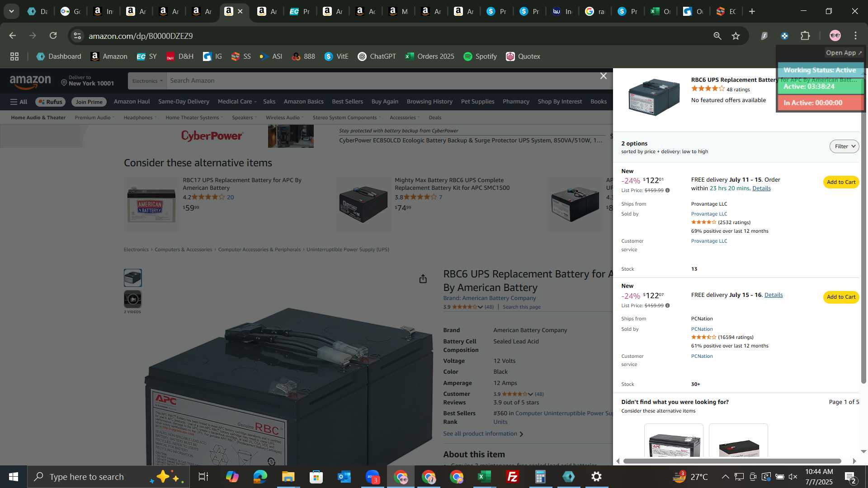868x488 pixels.
Task: Open Browsing History nav item
Action: (x=429, y=102)
